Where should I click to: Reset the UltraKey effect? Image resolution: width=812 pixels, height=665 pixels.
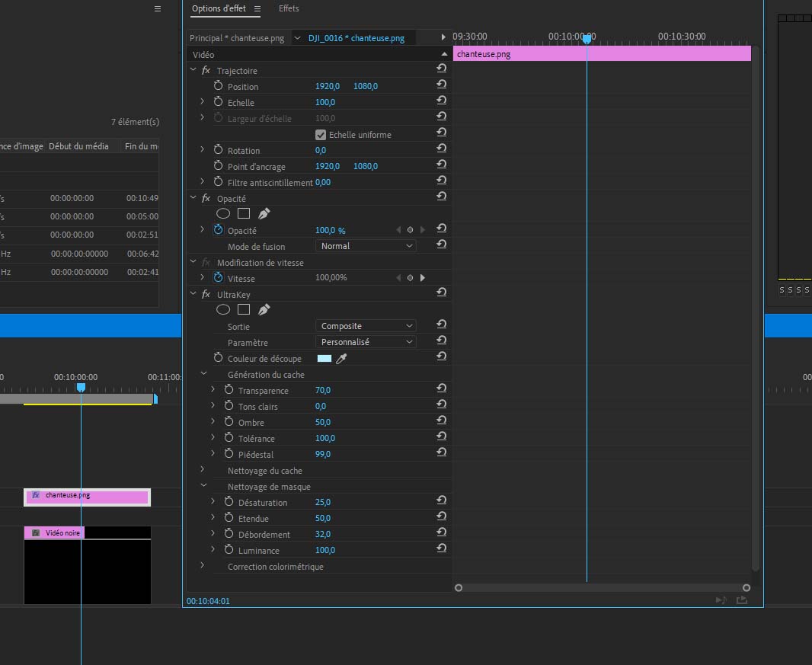pos(441,293)
